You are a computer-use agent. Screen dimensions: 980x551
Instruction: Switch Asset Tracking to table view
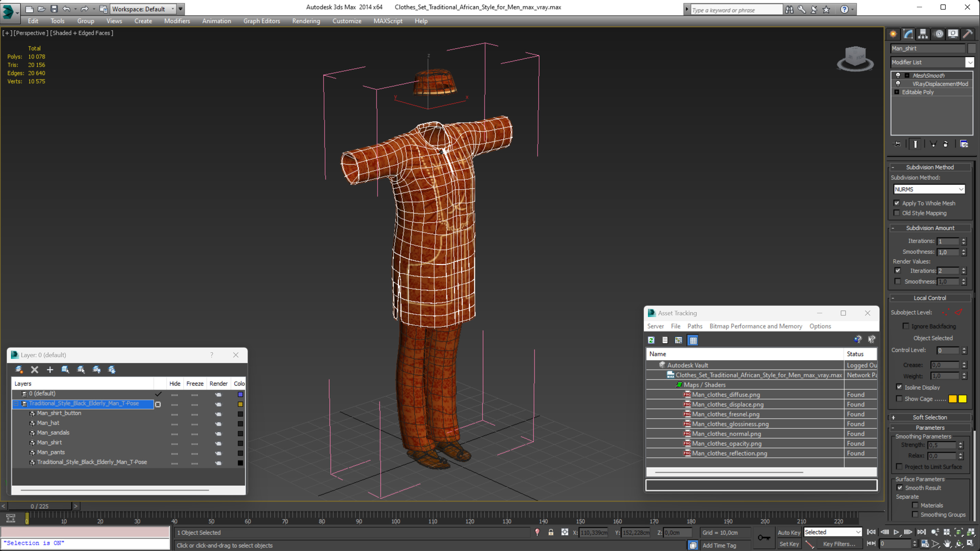click(693, 340)
